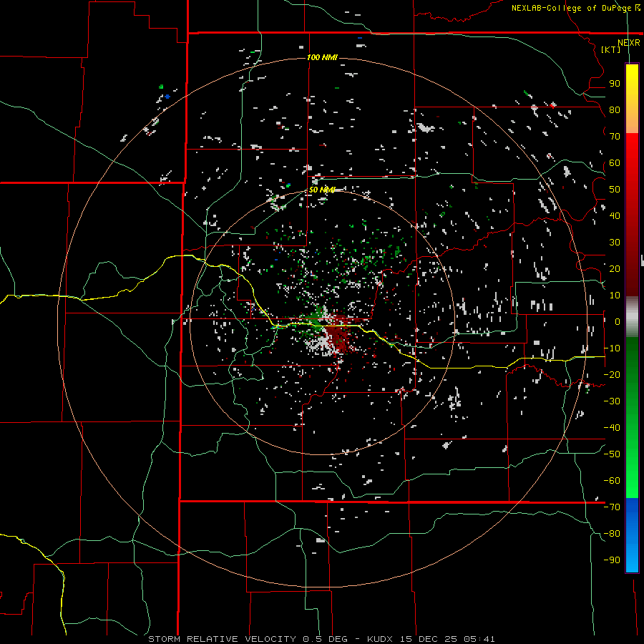
Task: Click the 50 NMI range ring label
Action: point(322,190)
